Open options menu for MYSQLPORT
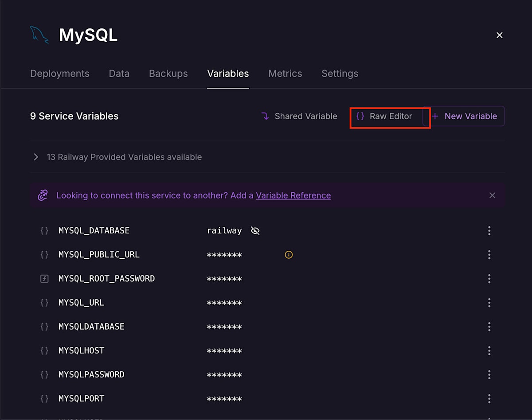 point(489,398)
